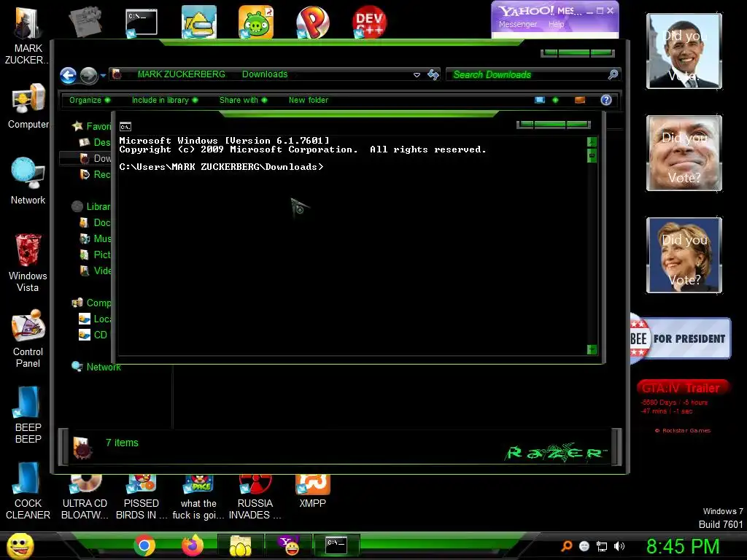
Task: Open the command prompt desktop shortcut at top
Action: coord(142,22)
